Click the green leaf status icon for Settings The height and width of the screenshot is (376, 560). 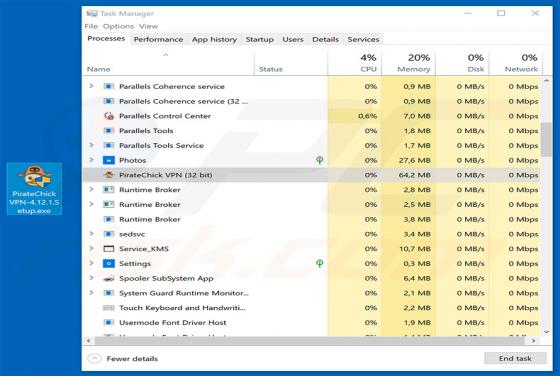click(320, 264)
